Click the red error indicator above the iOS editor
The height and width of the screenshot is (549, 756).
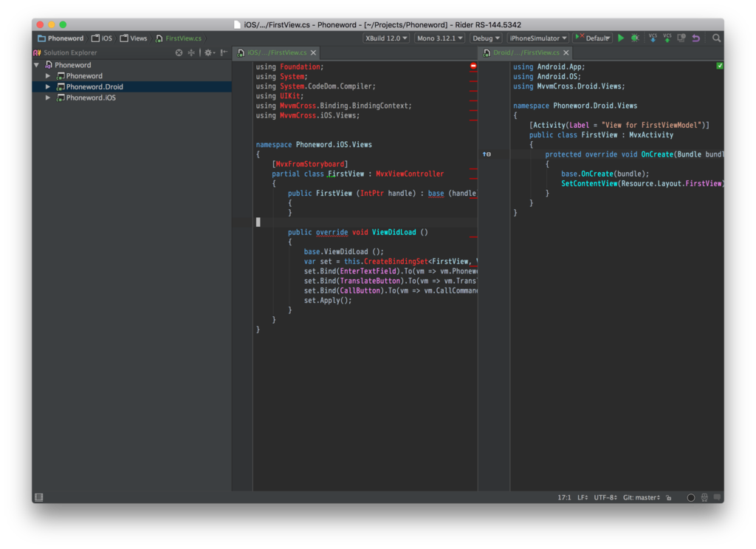click(473, 66)
